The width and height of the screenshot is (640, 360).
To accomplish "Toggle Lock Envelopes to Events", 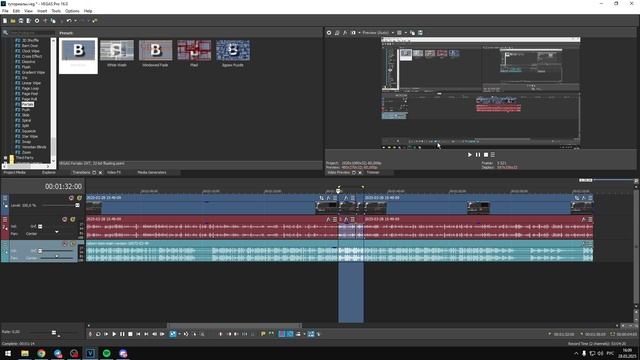I will 311,334.
